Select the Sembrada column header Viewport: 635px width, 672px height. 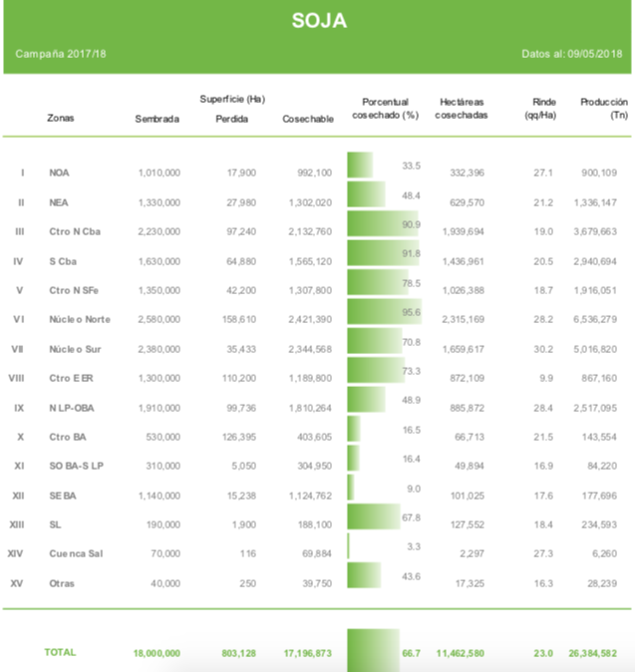tap(158, 120)
